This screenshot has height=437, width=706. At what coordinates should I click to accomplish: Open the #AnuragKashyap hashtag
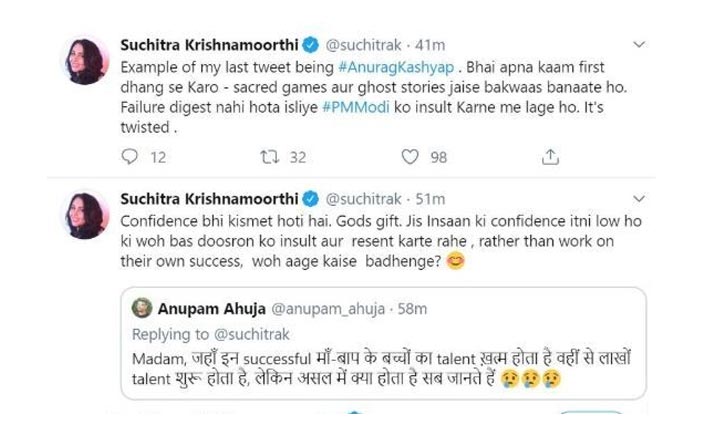pos(396,68)
